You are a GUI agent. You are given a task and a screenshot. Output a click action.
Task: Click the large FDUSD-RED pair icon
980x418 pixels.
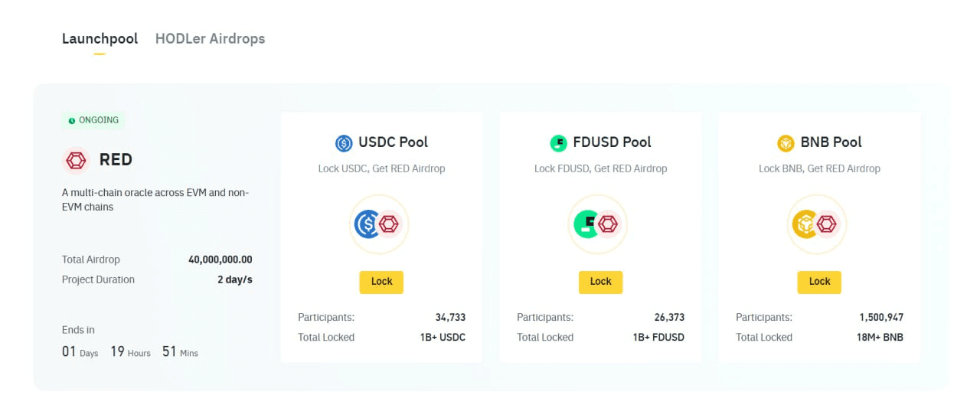coord(599,224)
